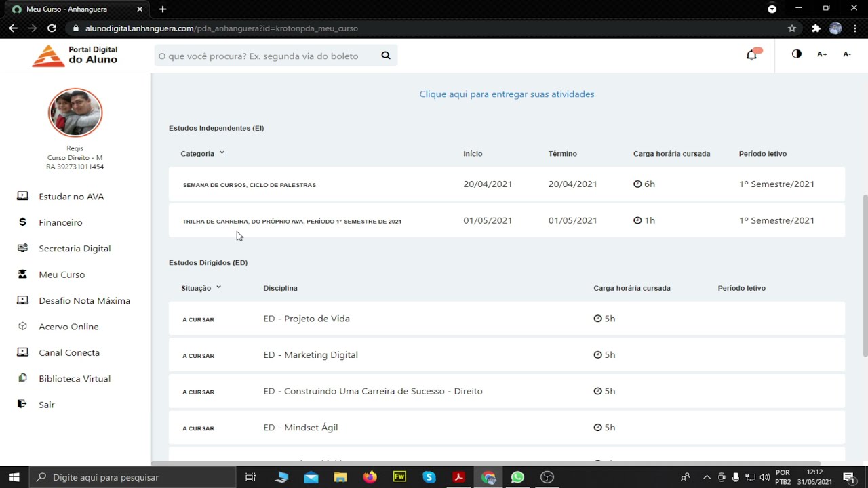The image size is (868, 488).
Task: Open Biblioteca Virtual
Action: 75,379
